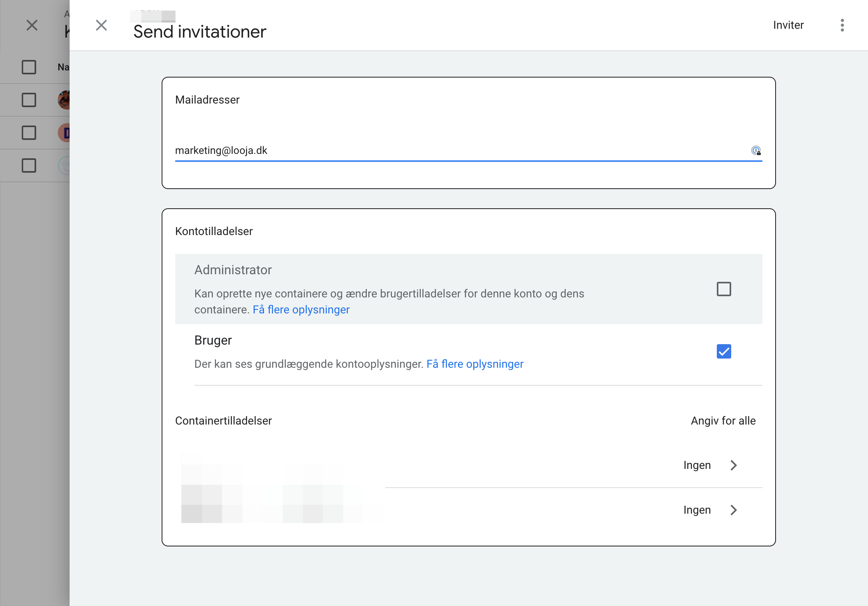Uncheck the Bruger permission checkbox
This screenshot has height=606, width=868.
724,351
